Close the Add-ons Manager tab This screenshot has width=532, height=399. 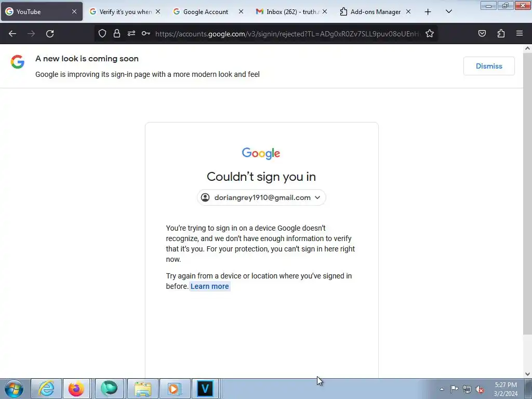pos(408,11)
